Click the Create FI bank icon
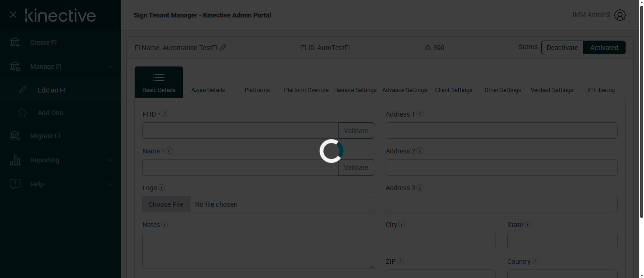This screenshot has width=644, height=278. tap(15, 42)
